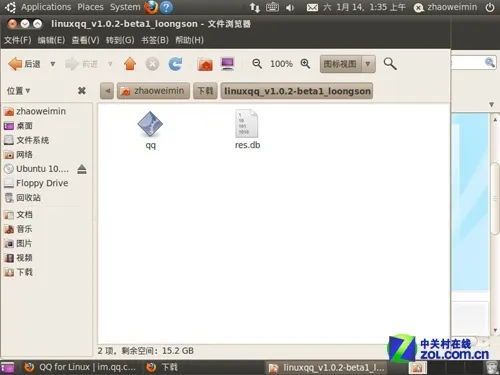Eject the Ubuntu 10 disc
Image resolution: width=500 pixels, height=375 pixels.
pos(82,169)
